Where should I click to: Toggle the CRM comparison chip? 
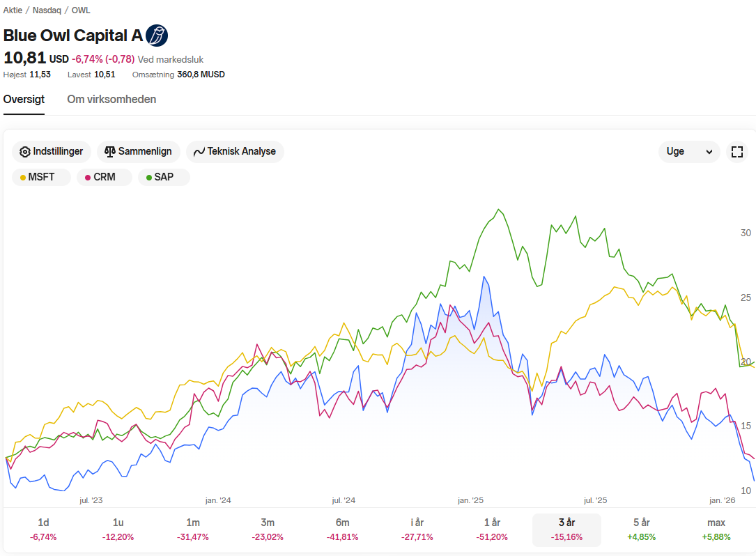tap(104, 177)
